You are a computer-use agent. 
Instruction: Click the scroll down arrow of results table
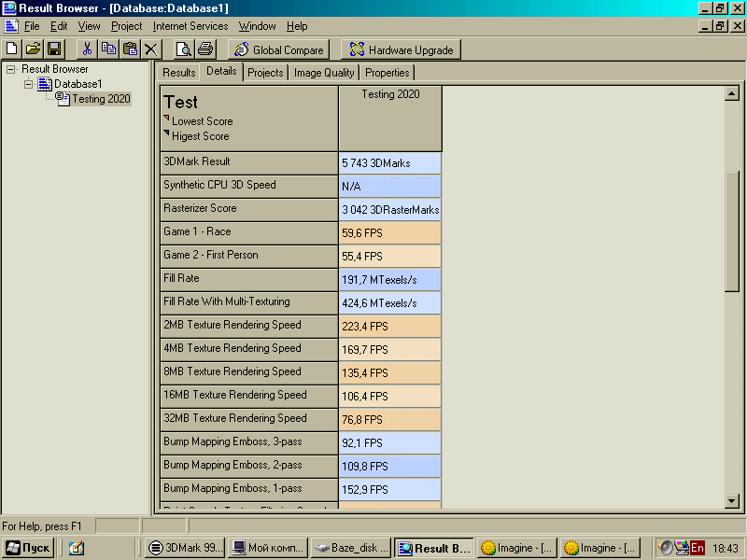point(731,500)
